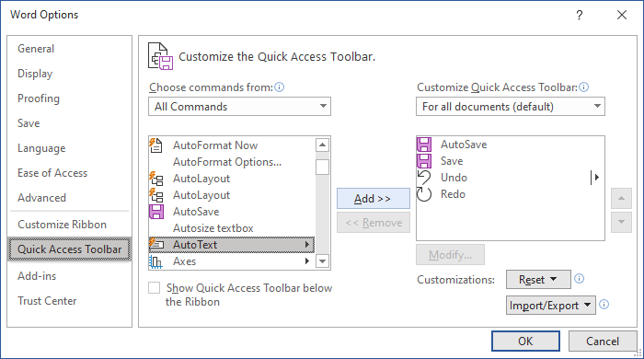Close the Word Options dialog
Screen dimensions: 644x359
(x=622, y=16)
